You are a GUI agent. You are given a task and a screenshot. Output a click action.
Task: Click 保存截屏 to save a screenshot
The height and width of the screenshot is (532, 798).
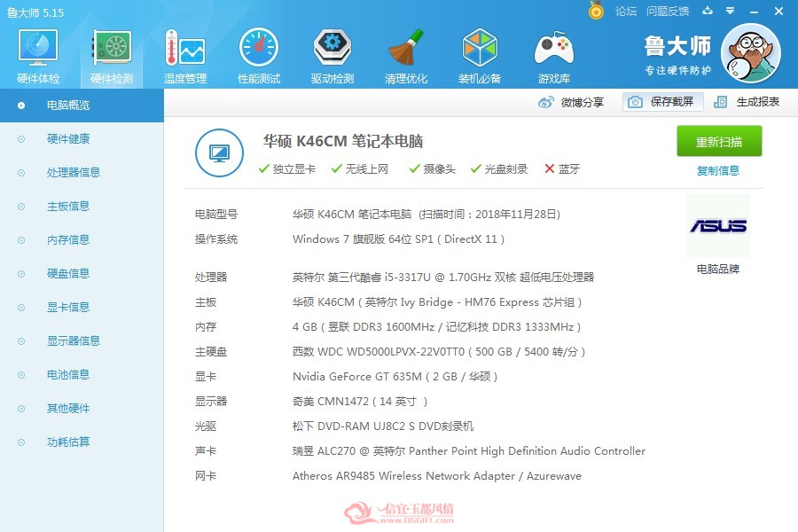pos(662,102)
